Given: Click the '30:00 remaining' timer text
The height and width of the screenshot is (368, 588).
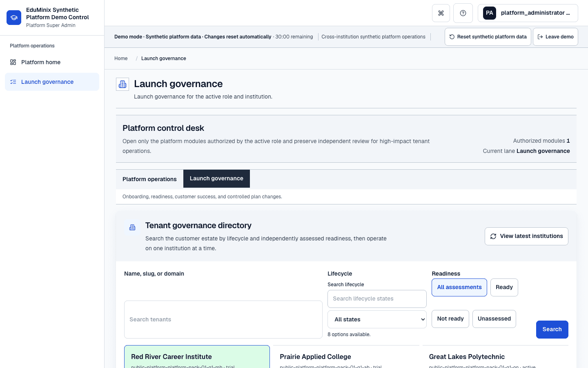Looking at the screenshot, I should pyautogui.click(x=294, y=37).
